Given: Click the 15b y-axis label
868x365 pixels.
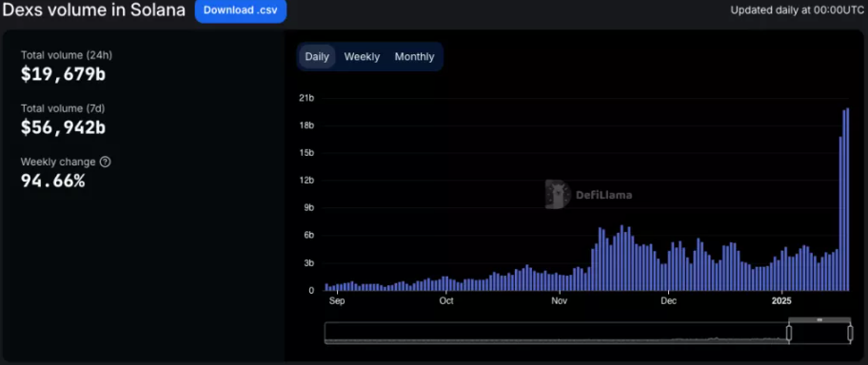Looking at the screenshot, I should coord(306,153).
